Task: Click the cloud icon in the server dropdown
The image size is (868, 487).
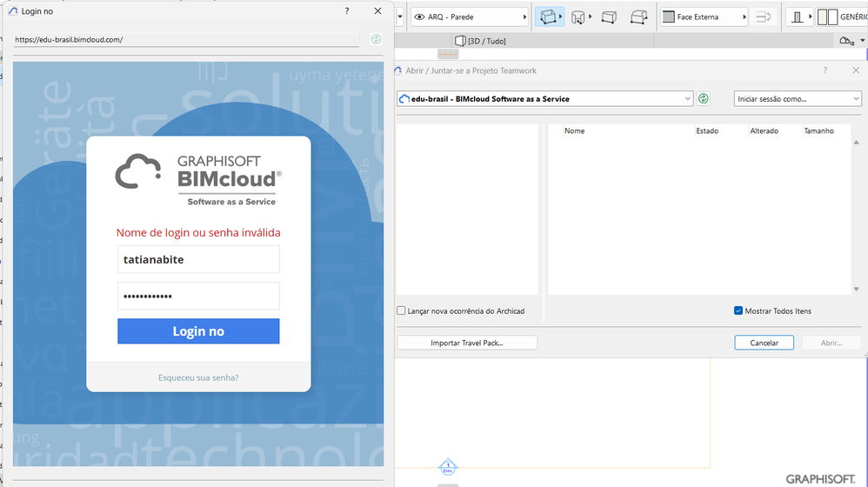Action: pyautogui.click(x=404, y=98)
